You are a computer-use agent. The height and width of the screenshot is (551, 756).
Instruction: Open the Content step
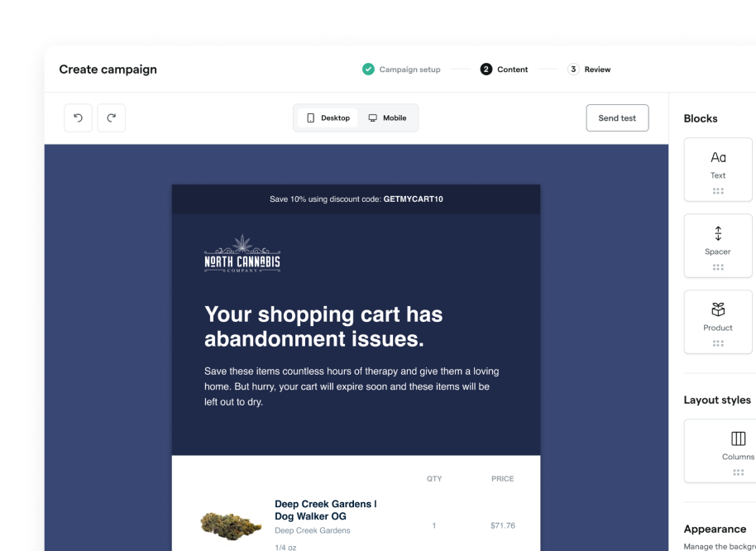pos(505,69)
